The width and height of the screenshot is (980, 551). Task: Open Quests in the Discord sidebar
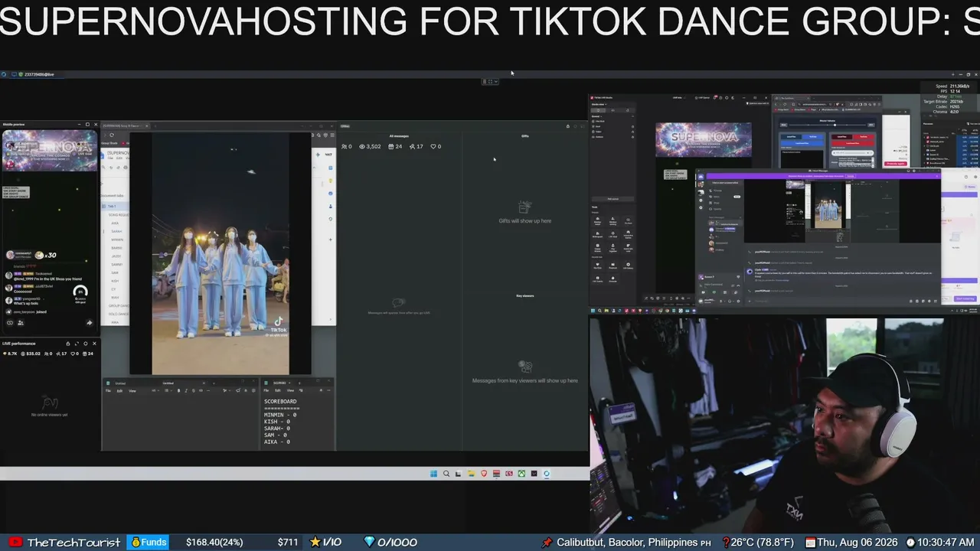717,209
